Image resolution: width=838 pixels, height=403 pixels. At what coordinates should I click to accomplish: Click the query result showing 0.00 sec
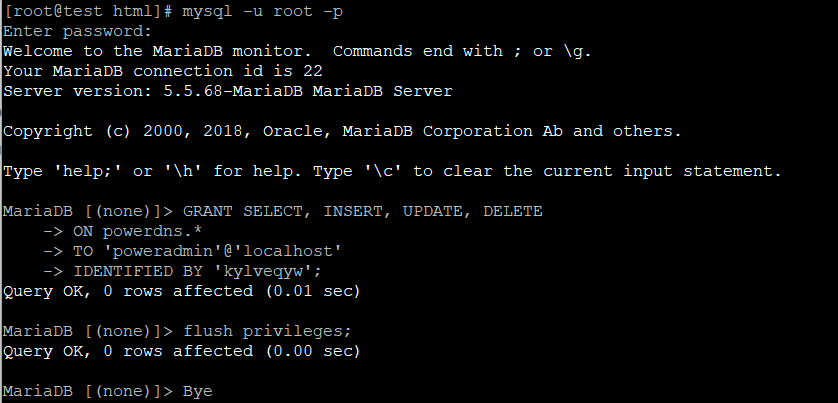tap(180, 351)
